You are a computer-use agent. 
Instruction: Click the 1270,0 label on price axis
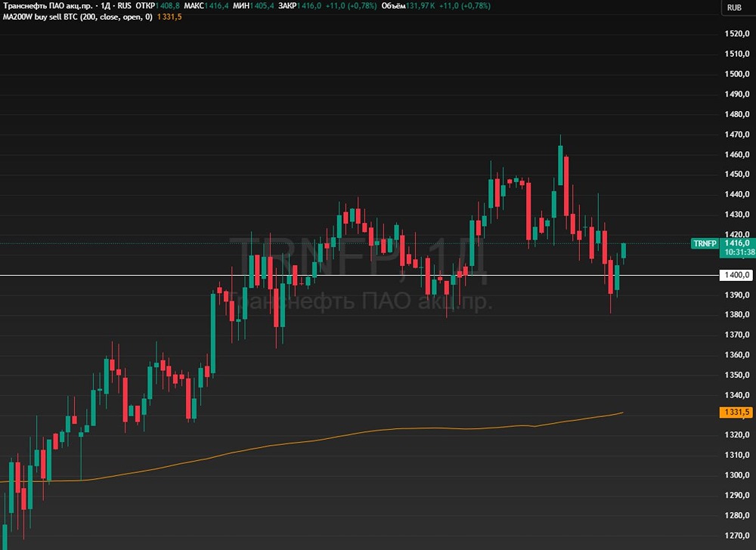pos(737,536)
